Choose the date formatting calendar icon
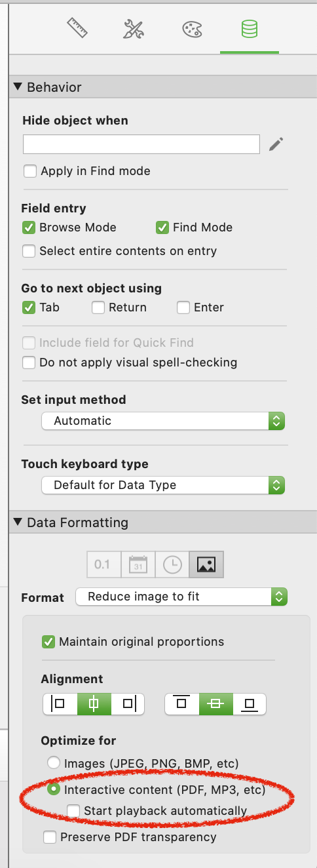The height and width of the screenshot is (868, 317). (138, 564)
